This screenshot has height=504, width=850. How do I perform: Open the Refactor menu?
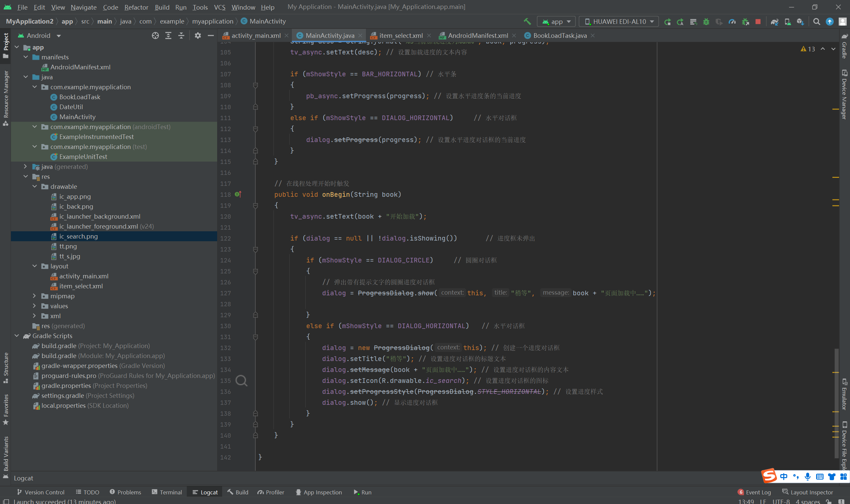click(x=136, y=7)
